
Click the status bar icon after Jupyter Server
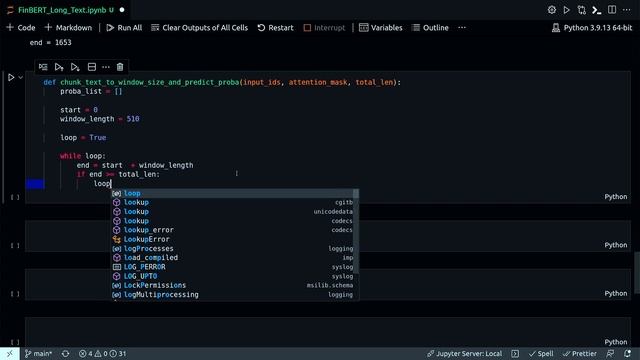515,353
